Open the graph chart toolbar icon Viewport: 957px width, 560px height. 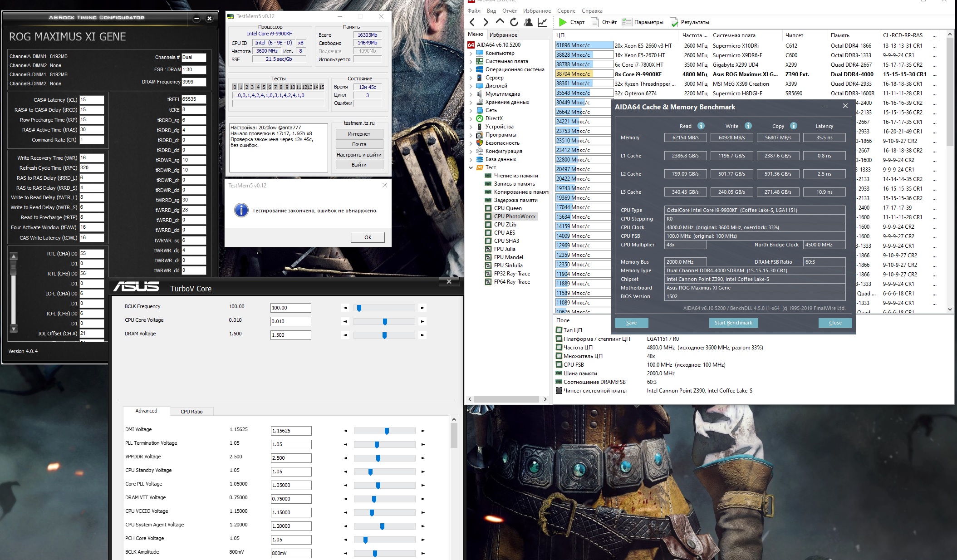[542, 22]
